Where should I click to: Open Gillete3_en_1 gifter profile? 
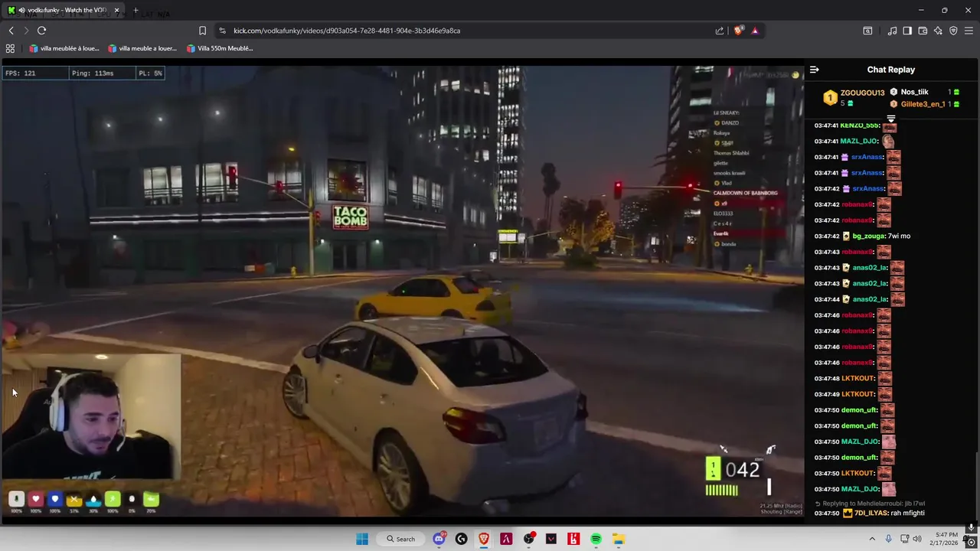coord(923,104)
